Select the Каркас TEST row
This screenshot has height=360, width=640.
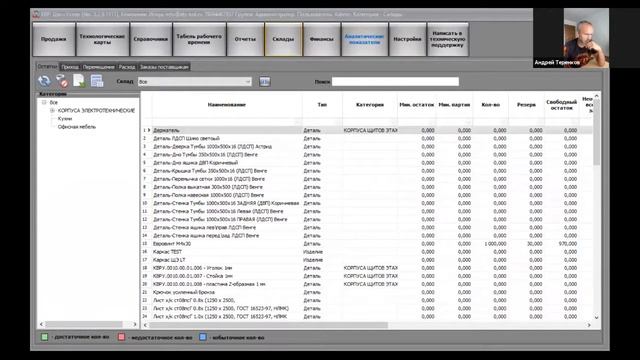(367, 252)
